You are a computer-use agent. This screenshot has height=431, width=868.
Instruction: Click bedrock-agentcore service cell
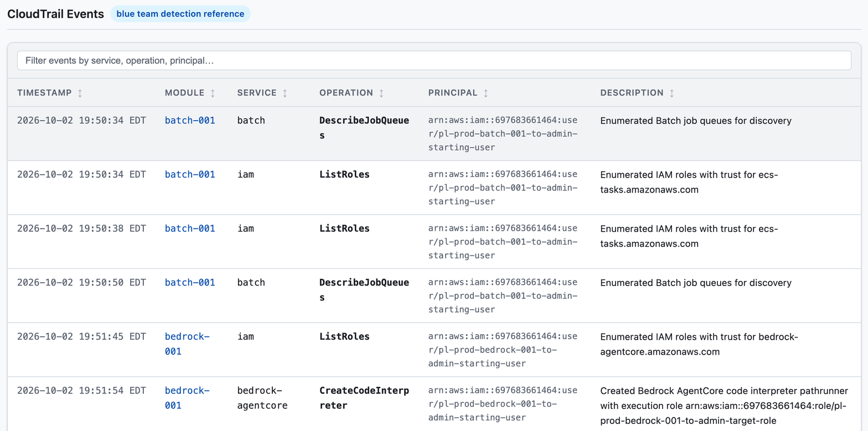coord(262,398)
